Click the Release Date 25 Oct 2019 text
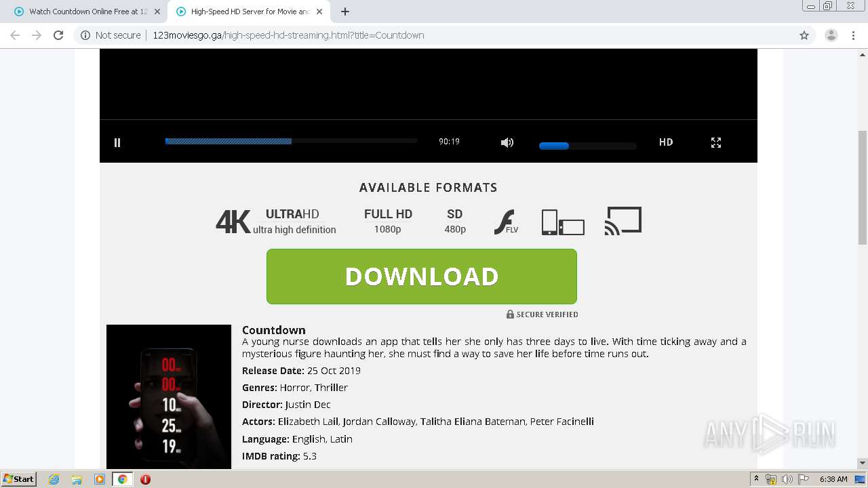This screenshot has width=868, height=488. pos(301,371)
